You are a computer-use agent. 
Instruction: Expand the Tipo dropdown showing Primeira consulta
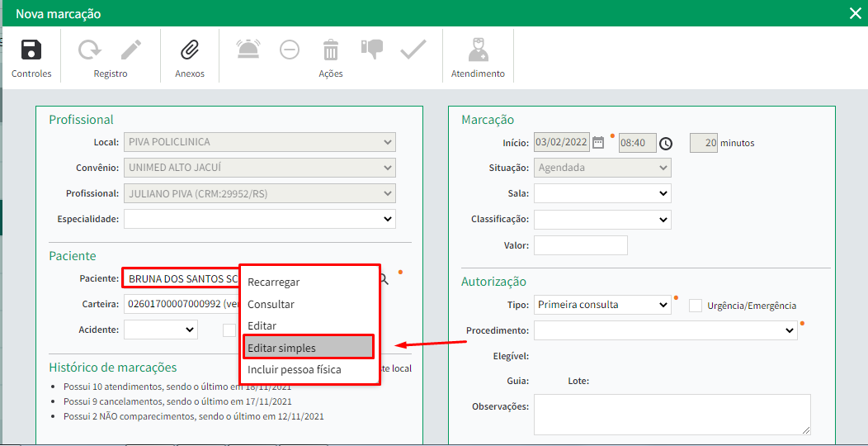602,305
